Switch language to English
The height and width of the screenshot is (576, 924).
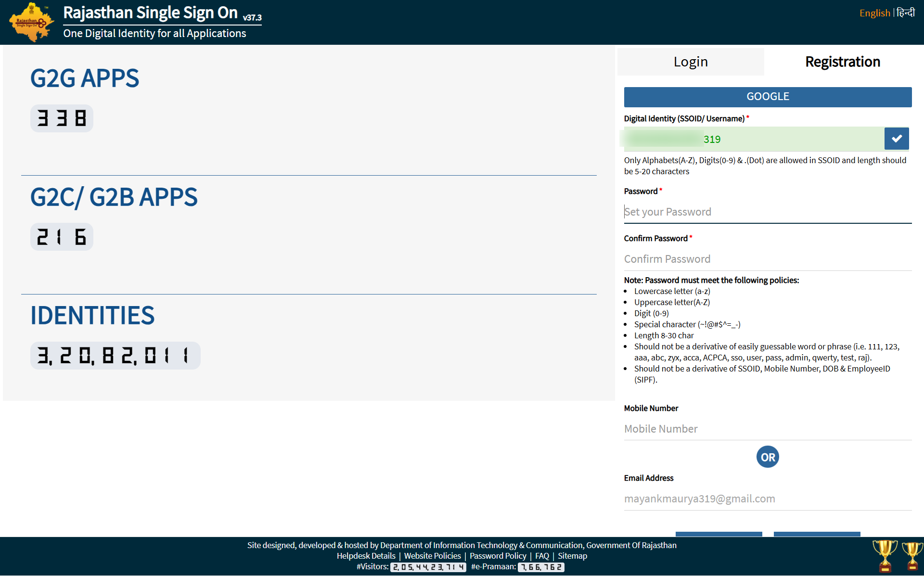874,13
